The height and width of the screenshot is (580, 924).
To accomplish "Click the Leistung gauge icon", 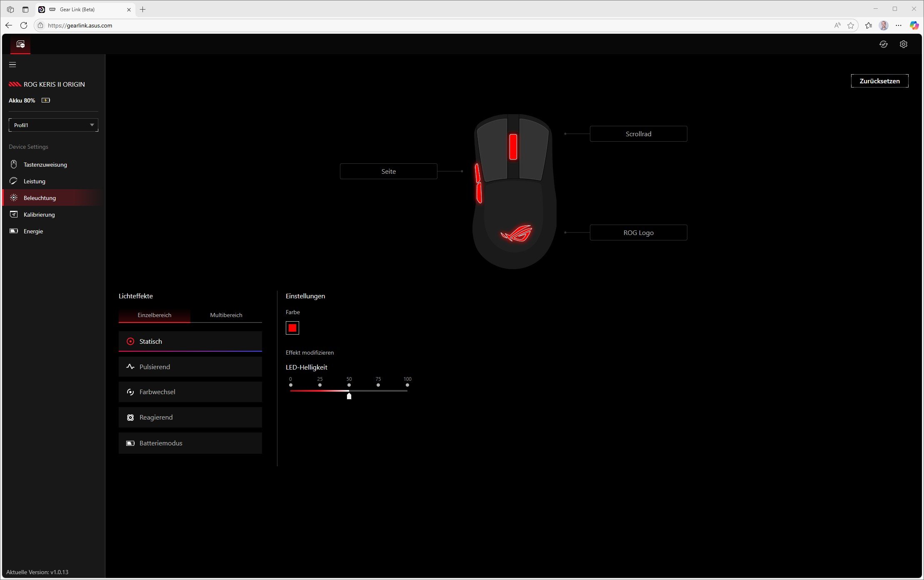I will click(x=14, y=181).
